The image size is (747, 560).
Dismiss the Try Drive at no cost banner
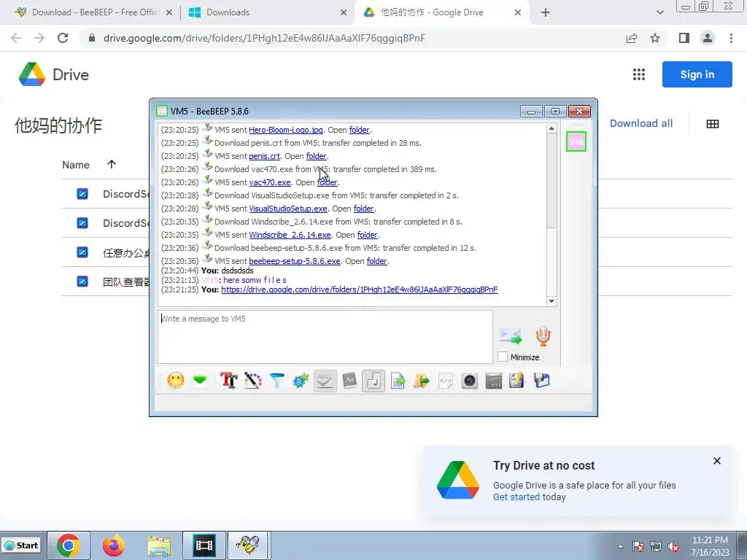point(717,461)
